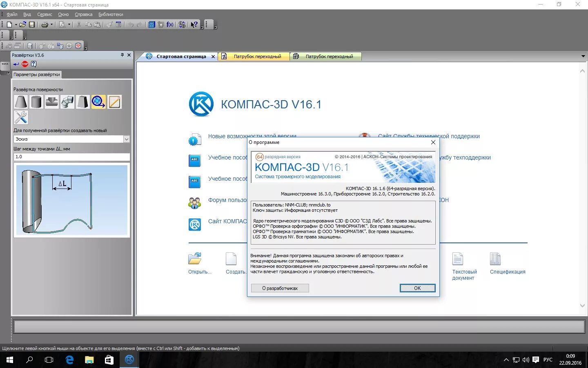Save the document using the floppy disk icon
Image resolution: width=588 pixels, height=368 pixels.
[31, 25]
